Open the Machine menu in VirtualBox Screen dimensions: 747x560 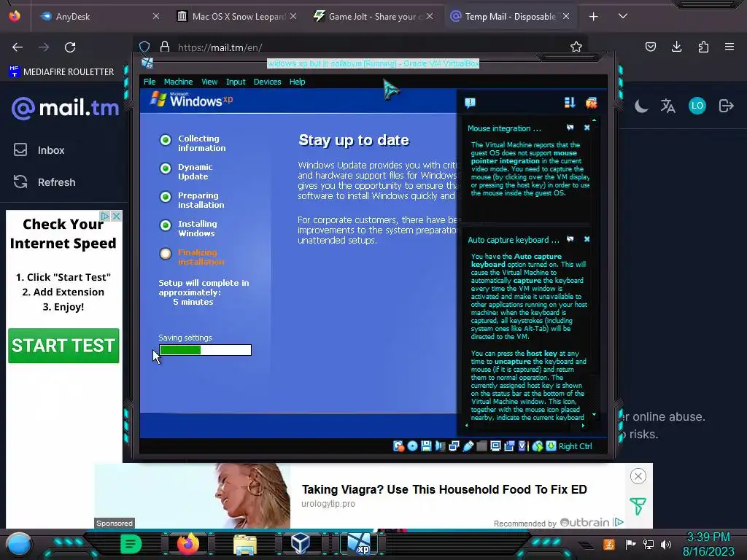point(178,82)
